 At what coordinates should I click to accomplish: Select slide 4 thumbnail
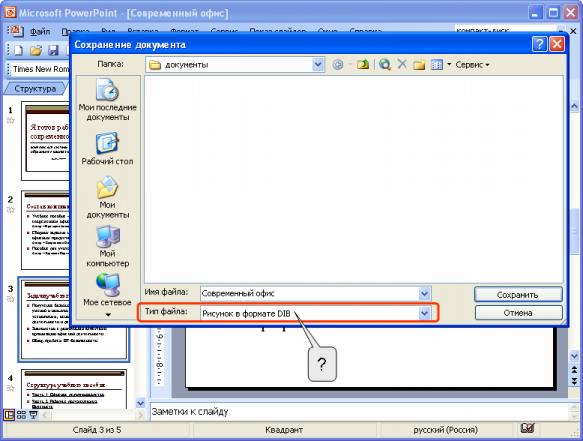coord(74,389)
